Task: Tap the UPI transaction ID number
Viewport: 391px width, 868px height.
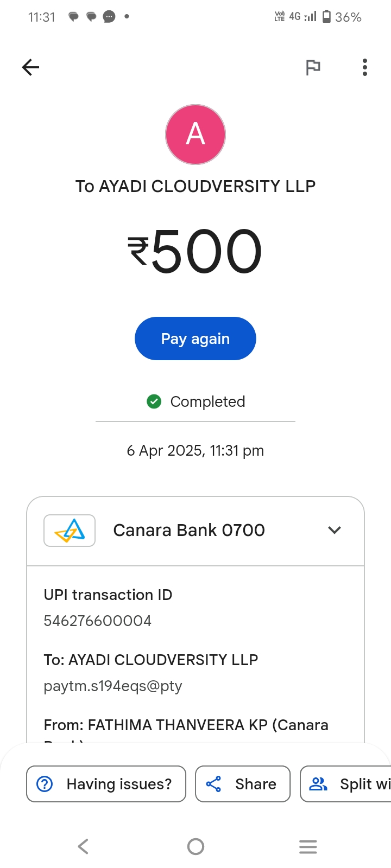Action: tap(98, 621)
